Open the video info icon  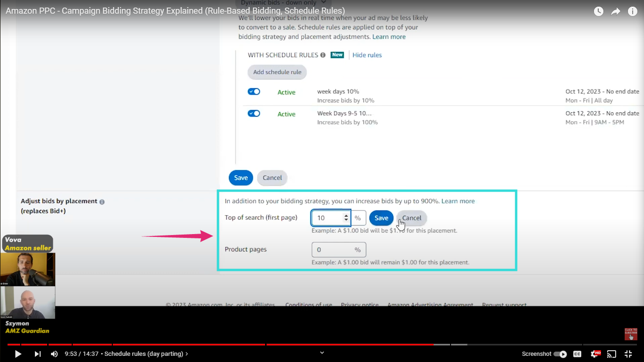[x=633, y=11]
